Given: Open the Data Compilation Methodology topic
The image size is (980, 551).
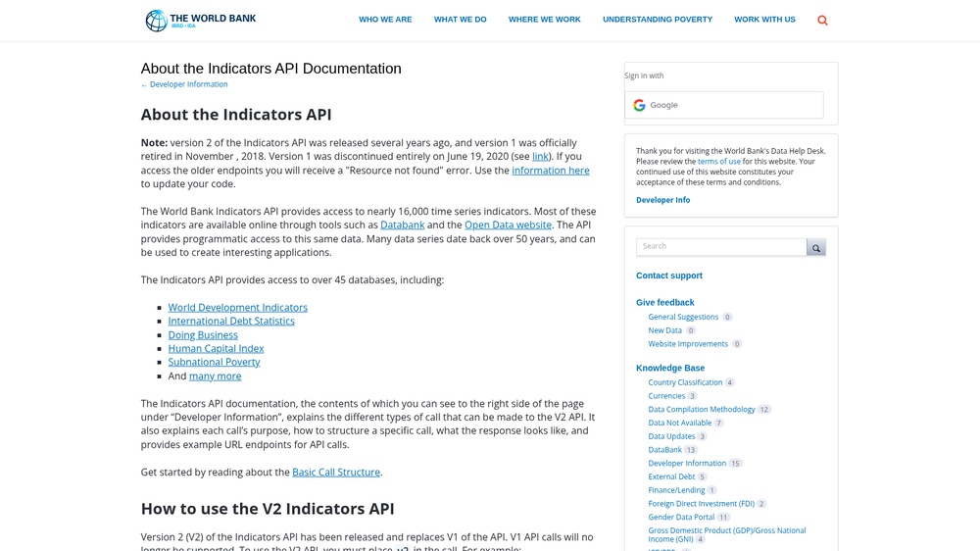Looking at the screenshot, I should point(702,410).
